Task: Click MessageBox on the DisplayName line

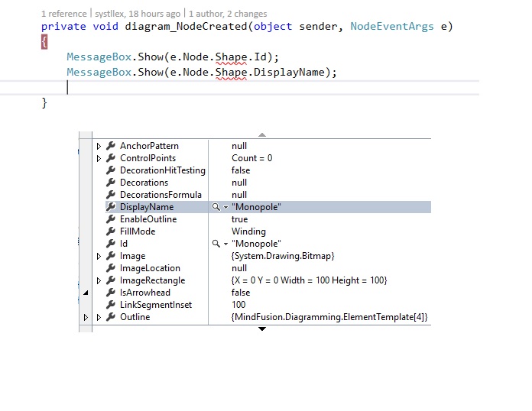Action: [99, 73]
